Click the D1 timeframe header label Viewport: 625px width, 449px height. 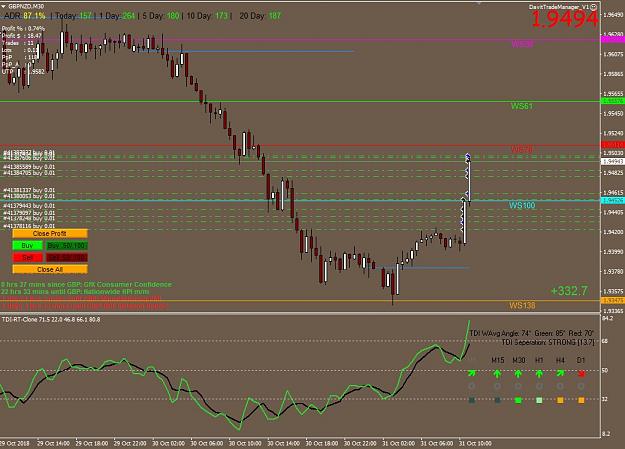pos(581,360)
